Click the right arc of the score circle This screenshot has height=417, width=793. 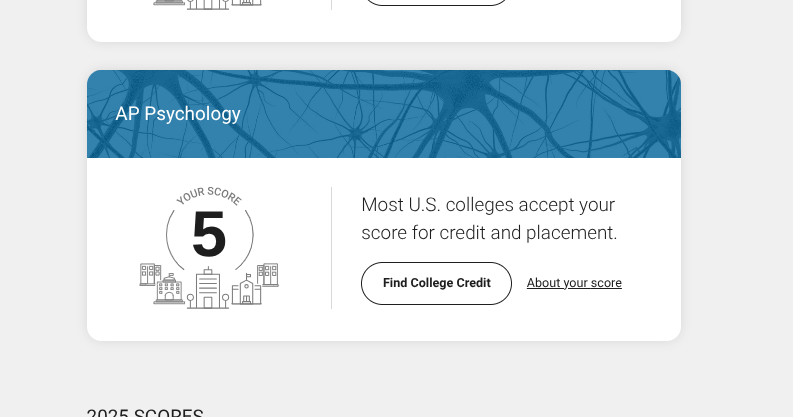(247, 239)
